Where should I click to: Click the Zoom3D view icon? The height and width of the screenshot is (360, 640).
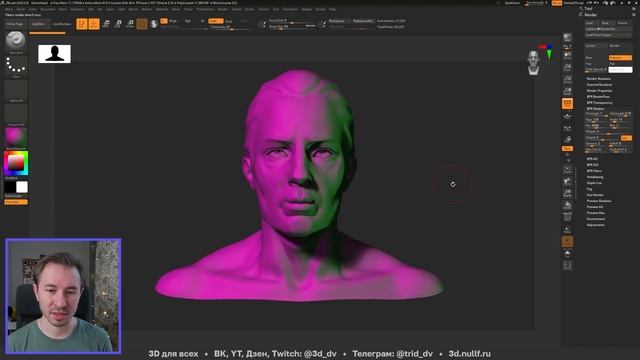[567, 193]
